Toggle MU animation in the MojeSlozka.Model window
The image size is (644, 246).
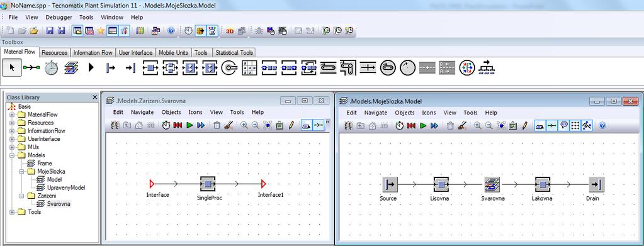(x=587, y=126)
